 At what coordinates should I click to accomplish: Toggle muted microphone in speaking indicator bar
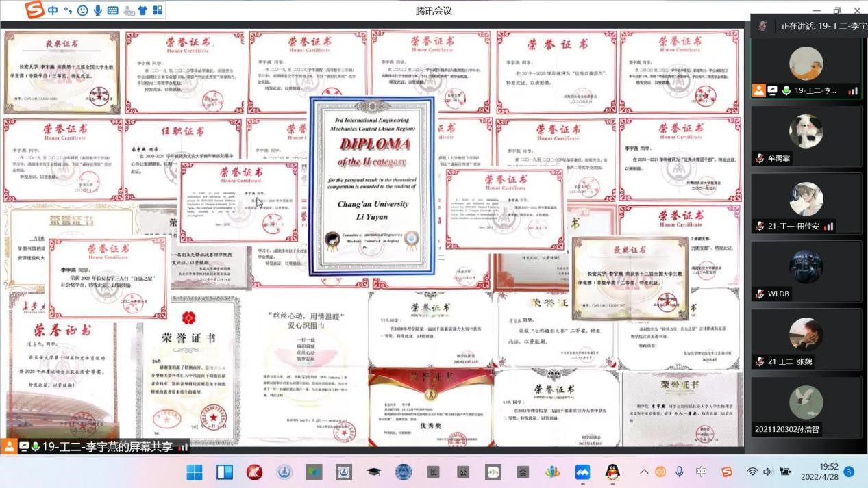[762, 26]
